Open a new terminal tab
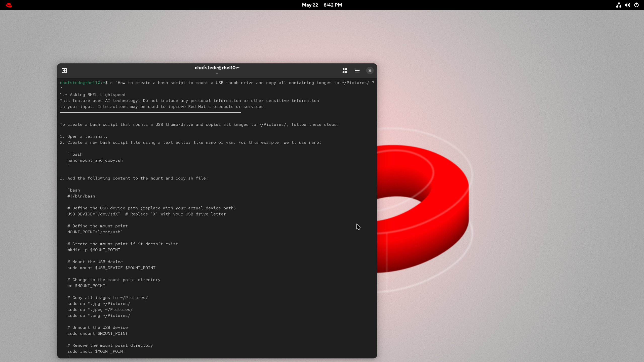This screenshot has width=644, height=362. point(64,71)
